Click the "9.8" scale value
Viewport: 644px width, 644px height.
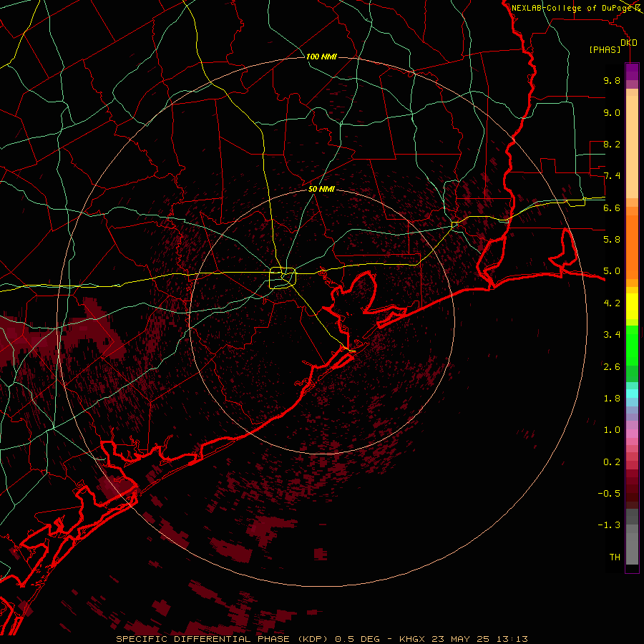[x=612, y=80]
